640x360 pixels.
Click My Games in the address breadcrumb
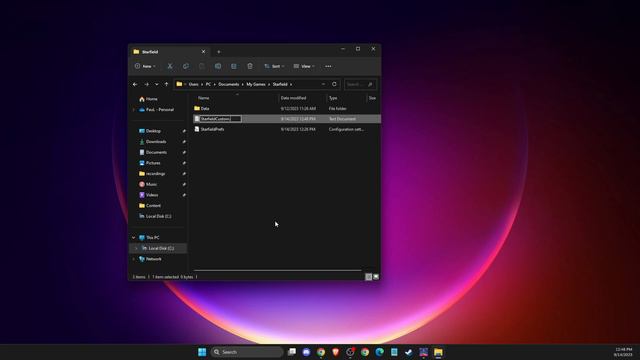[x=256, y=84]
